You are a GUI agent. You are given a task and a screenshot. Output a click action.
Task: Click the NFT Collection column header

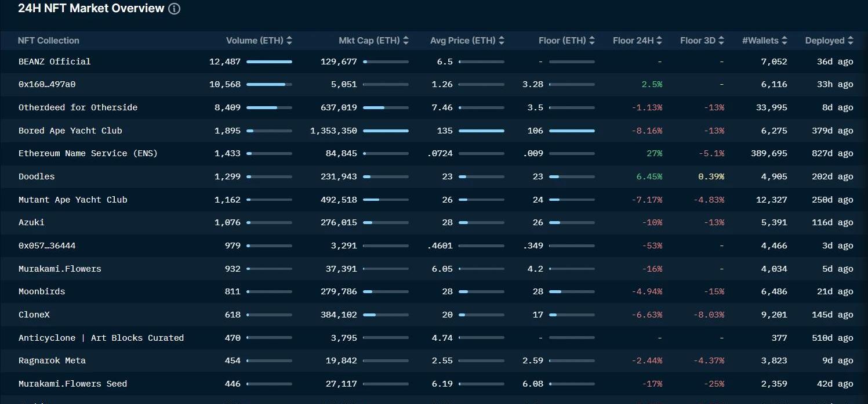tap(49, 41)
